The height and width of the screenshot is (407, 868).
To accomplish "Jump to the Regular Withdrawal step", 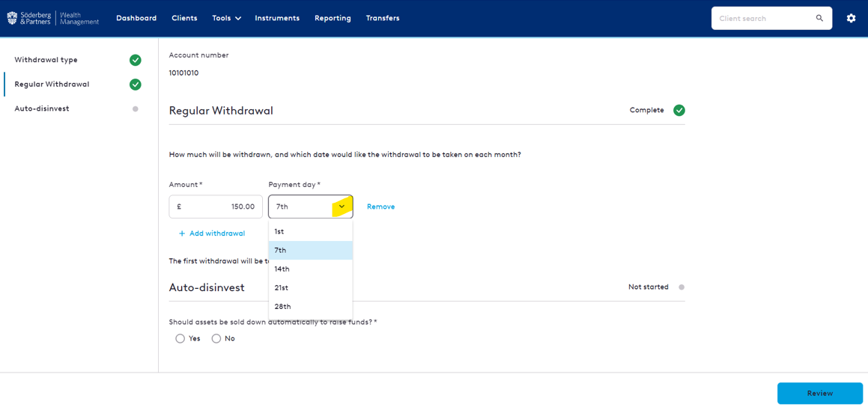I will [52, 85].
